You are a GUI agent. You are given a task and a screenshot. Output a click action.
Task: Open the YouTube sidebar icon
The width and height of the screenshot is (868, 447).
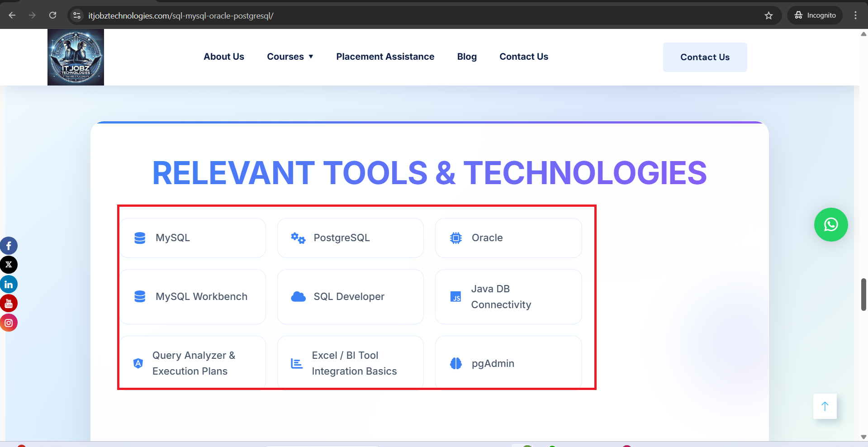click(9, 304)
